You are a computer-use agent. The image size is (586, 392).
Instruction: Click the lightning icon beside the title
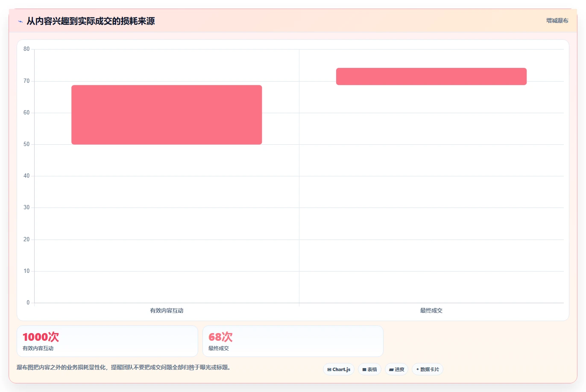20,21
